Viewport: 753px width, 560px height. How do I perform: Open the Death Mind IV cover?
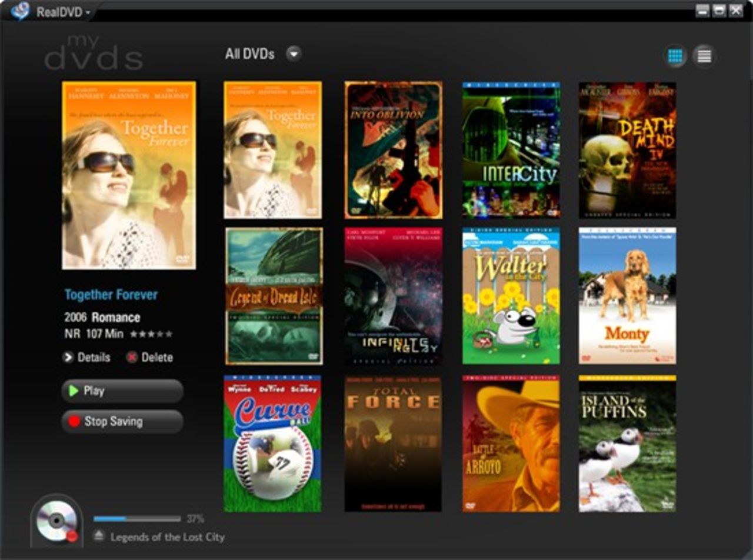click(x=627, y=150)
